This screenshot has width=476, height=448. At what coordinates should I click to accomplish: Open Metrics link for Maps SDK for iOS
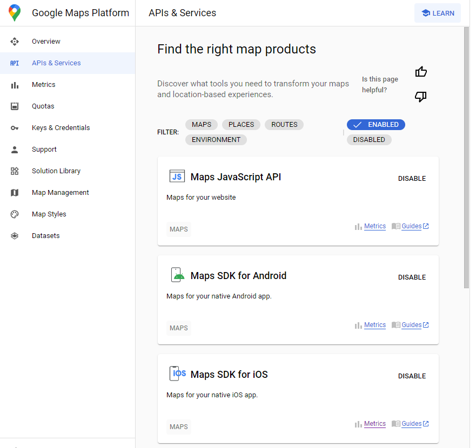pyautogui.click(x=375, y=424)
